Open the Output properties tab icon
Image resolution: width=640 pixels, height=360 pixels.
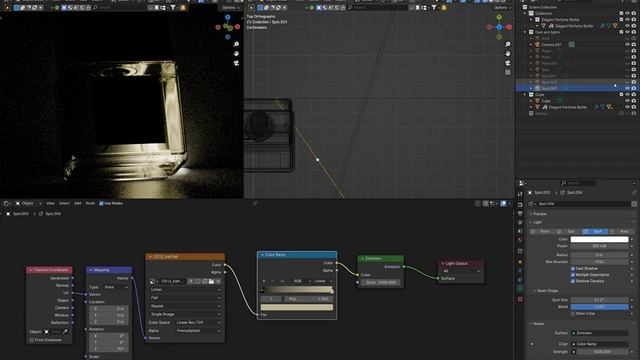coord(520,214)
